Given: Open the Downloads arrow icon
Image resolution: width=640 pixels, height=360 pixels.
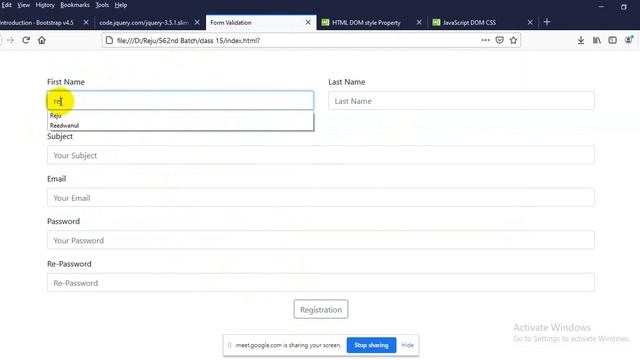Looking at the screenshot, I should (x=581, y=40).
